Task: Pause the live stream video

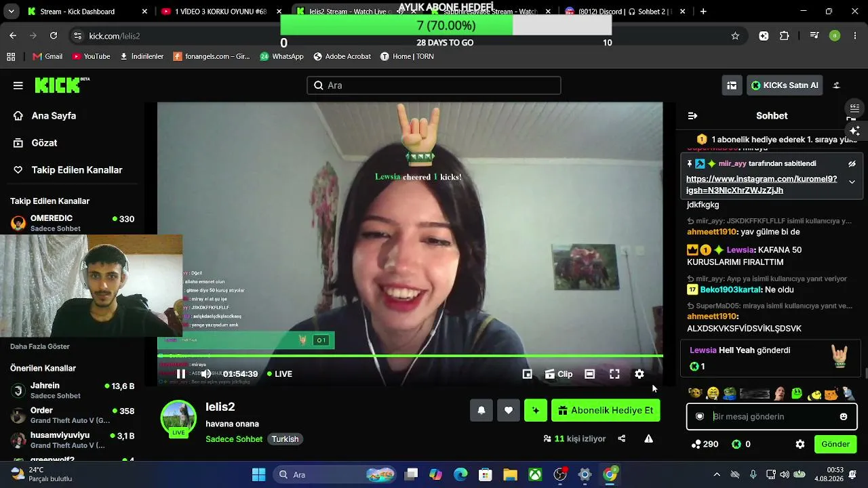Action: (x=181, y=374)
